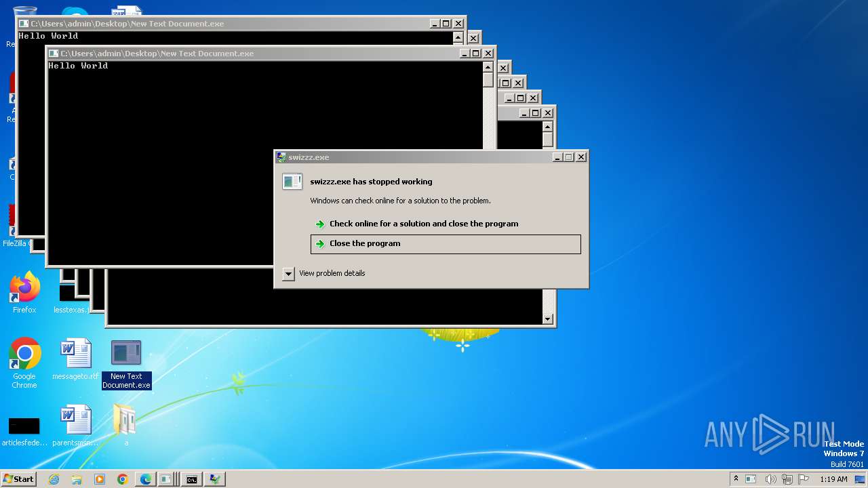The width and height of the screenshot is (868, 488).
Task: Select the parentsmsn document on desktop
Action: (x=75, y=426)
